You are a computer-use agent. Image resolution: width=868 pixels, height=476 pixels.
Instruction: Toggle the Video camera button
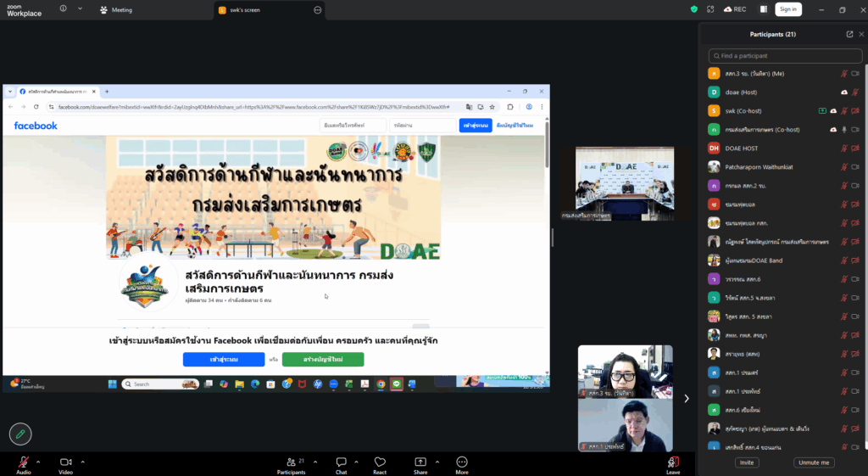[x=65, y=462]
